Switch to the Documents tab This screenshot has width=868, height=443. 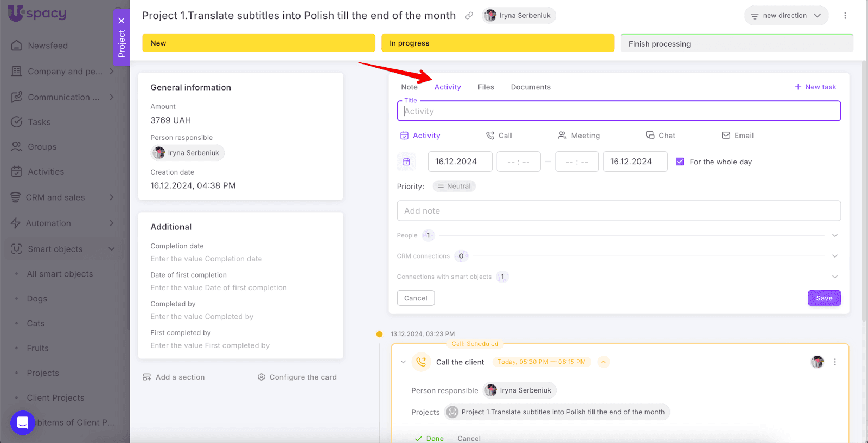pyautogui.click(x=530, y=87)
